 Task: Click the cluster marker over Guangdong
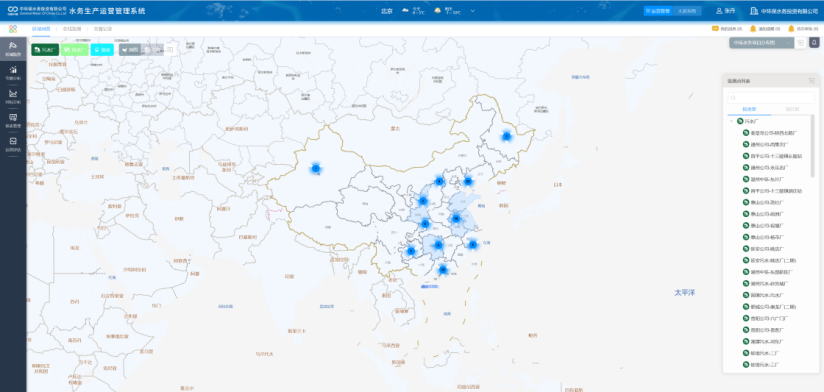coord(443,270)
